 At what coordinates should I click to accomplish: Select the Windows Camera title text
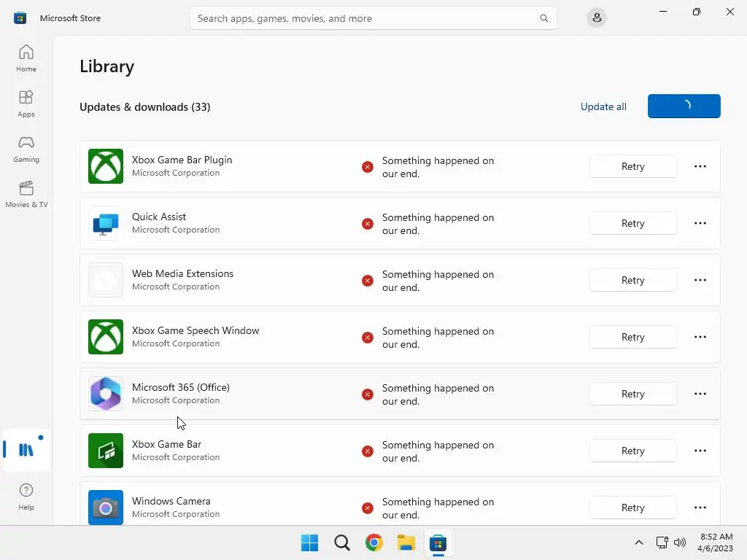point(171,501)
